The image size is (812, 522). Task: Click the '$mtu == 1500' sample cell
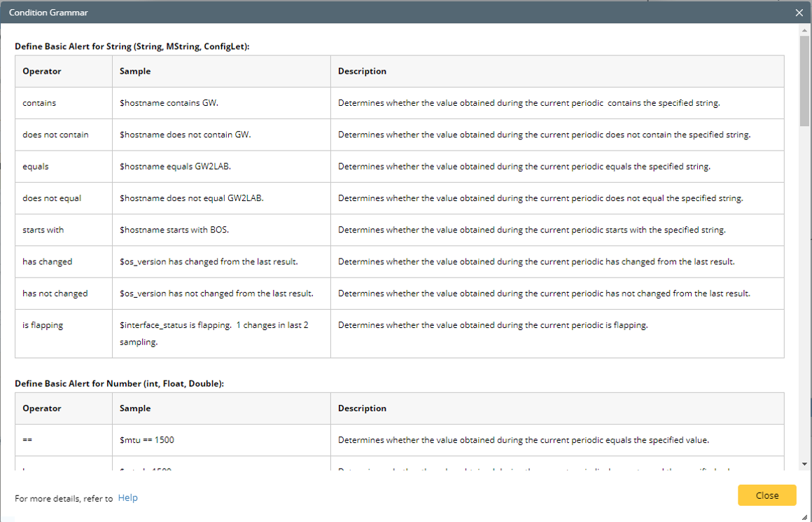(147, 439)
